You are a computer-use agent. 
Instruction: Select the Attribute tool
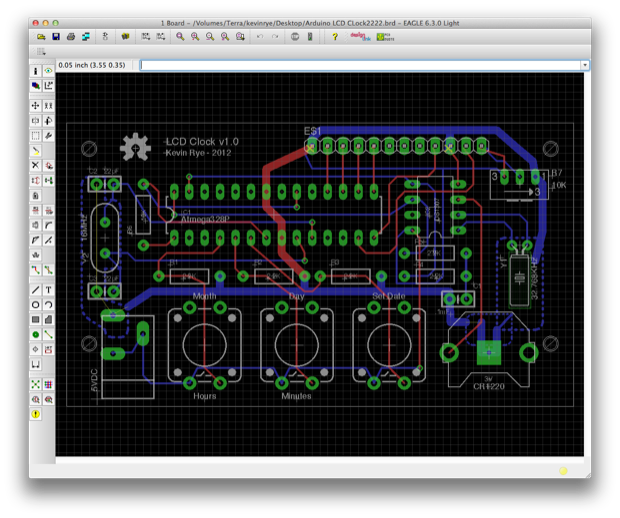point(48,350)
